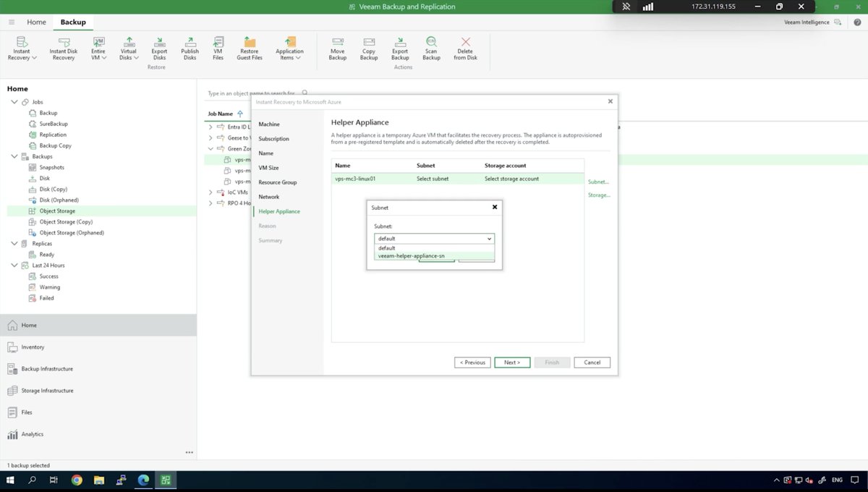Open the Analytics view
Viewport: 868px width, 492px height.
[x=98, y=434]
